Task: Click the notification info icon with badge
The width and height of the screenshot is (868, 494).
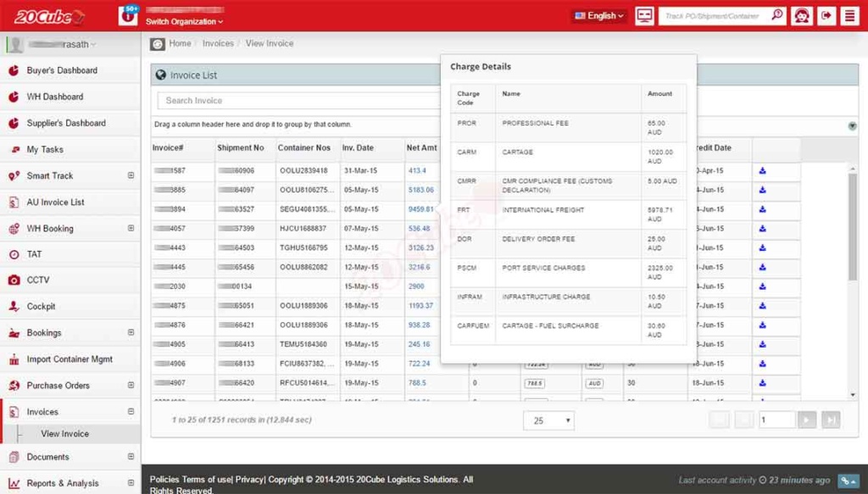Action: [128, 15]
